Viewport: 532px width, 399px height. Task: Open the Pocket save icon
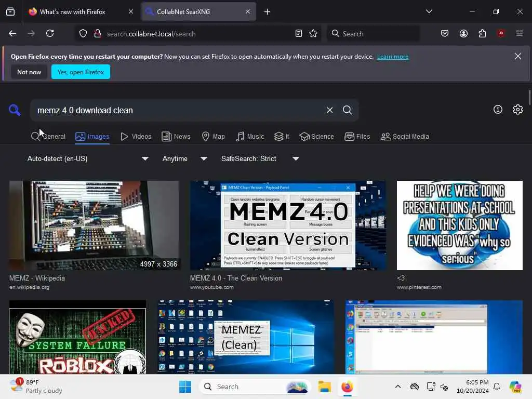click(445, 33)
